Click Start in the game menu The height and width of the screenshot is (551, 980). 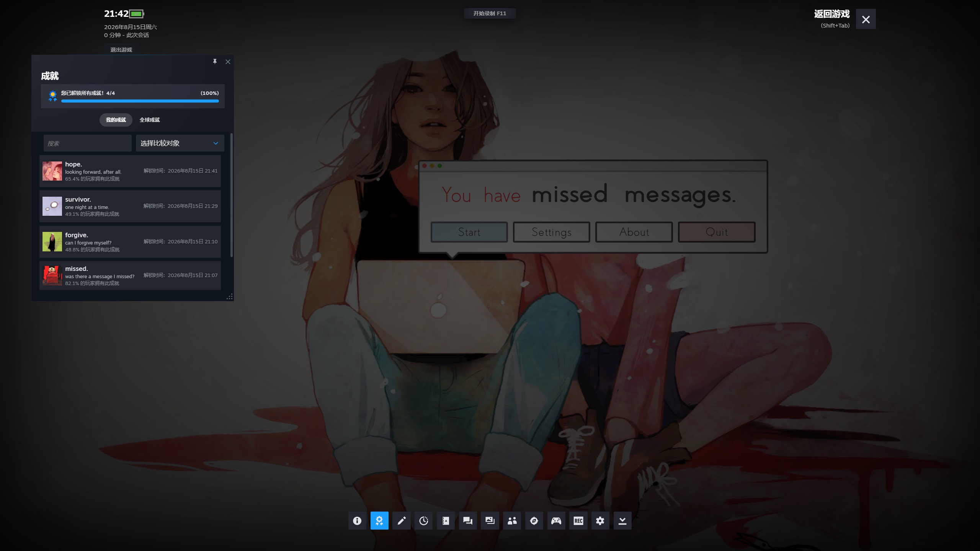[469, 232]
